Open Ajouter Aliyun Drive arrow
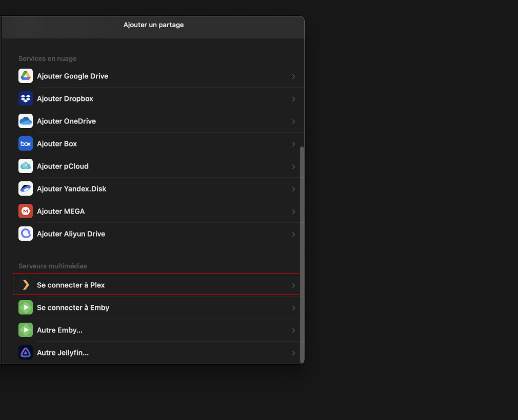The width and height of the screenshot is (518, 420). [x=294, y=234]
